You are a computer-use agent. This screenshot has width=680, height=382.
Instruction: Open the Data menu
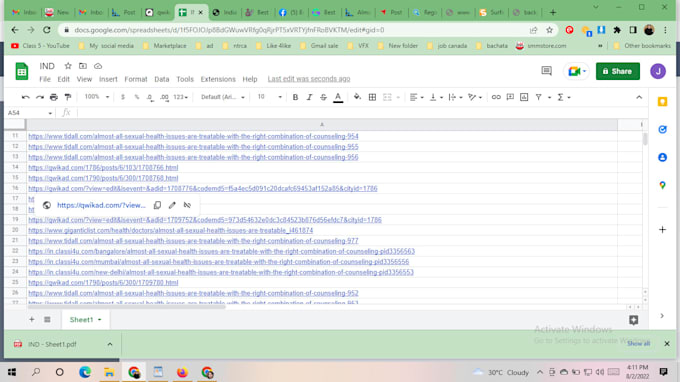point(161,79)
